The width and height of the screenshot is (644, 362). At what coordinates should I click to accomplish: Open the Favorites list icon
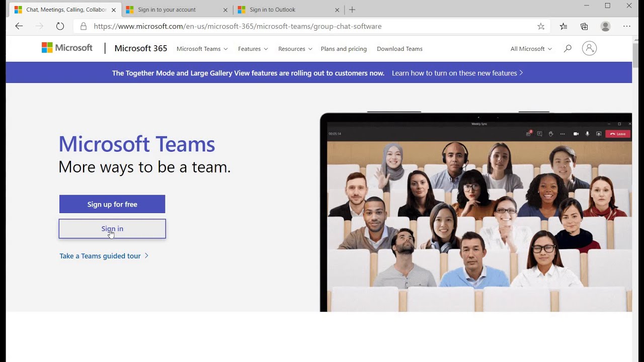pos(563,26)
